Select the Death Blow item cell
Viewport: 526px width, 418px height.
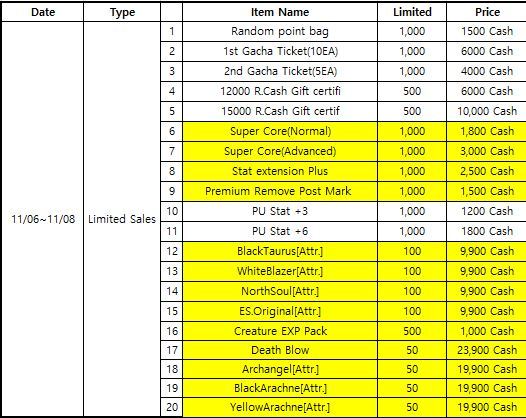[280, 350]
